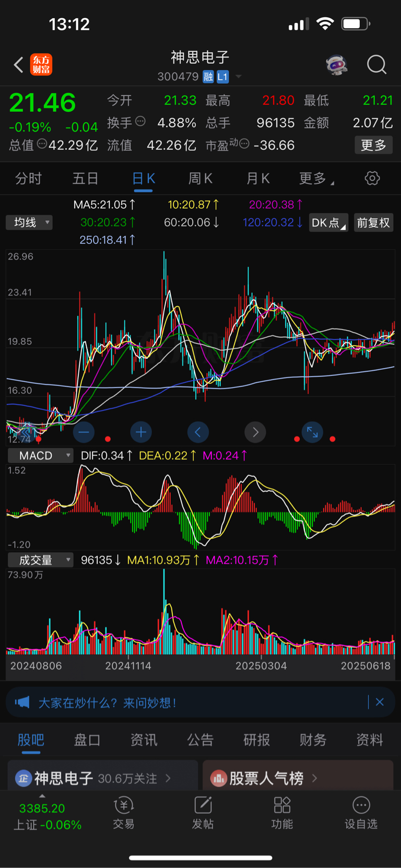Open 股票人气榜 chart icon

(x=218, y=778)
